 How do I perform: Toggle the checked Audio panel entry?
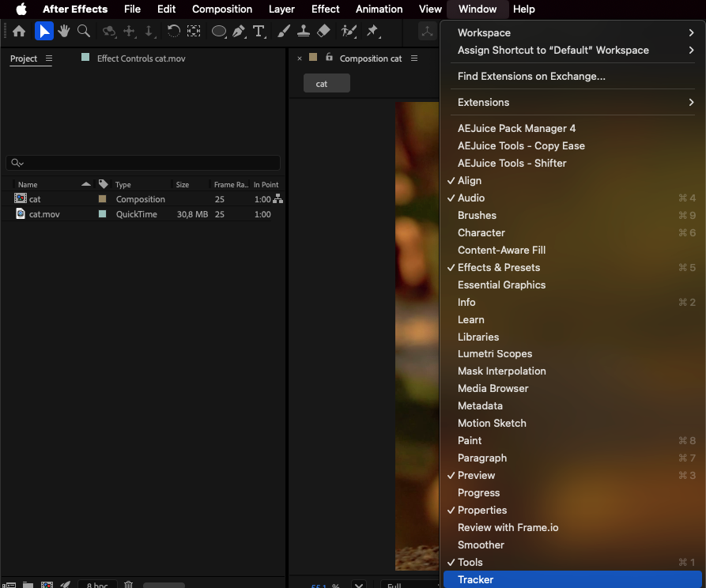click(x=572, y=198)
